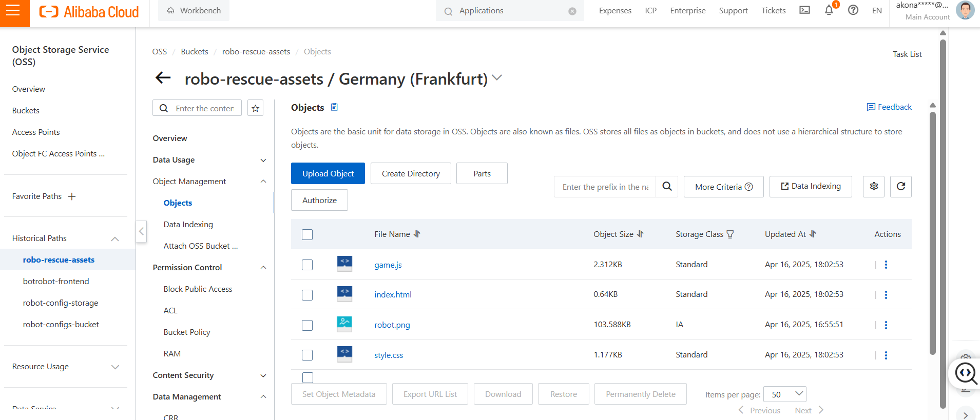Open the Tickets menu
Viewport: 980px width, 420px height.
(x=773, y=10)
